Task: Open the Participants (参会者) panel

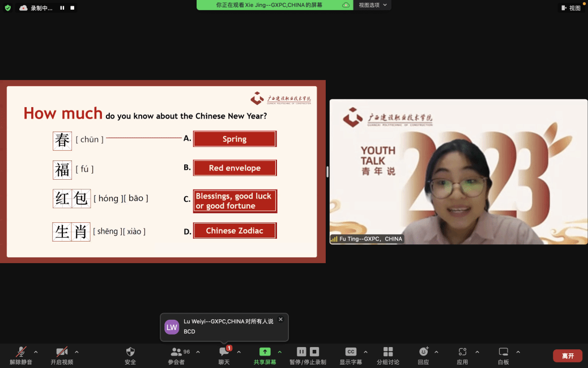Action: (176, 352)
